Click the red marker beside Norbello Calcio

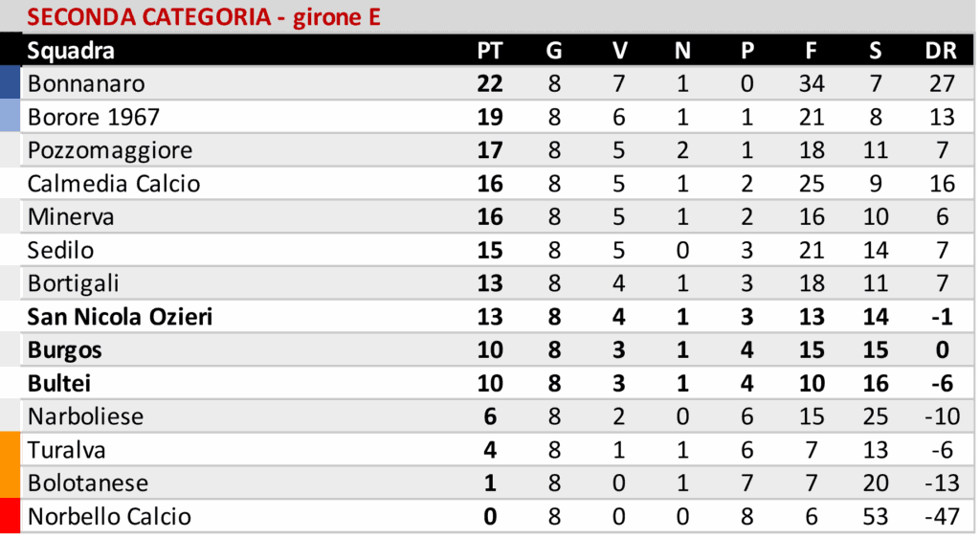click(11, 516)
